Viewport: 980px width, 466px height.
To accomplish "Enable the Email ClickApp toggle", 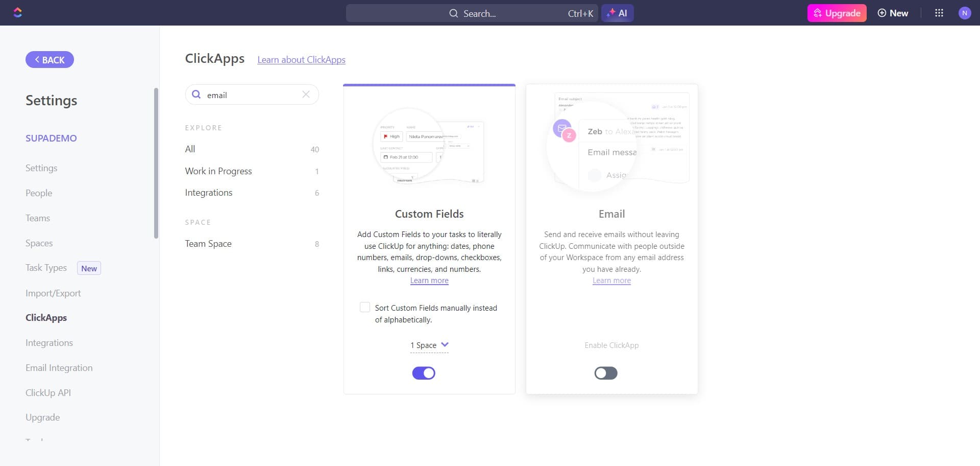I will [x=605, y=373].
